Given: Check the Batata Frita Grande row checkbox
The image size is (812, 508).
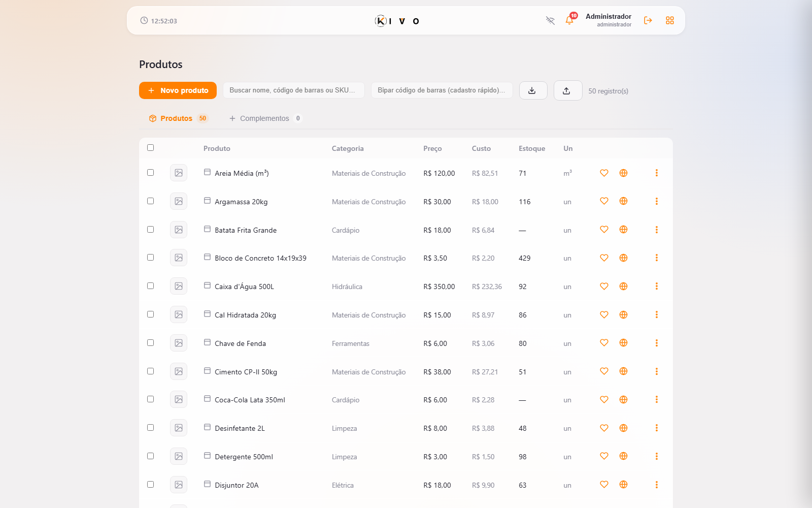Looking at the screenshot, I should pyautogui.click(x=150, y=230).
